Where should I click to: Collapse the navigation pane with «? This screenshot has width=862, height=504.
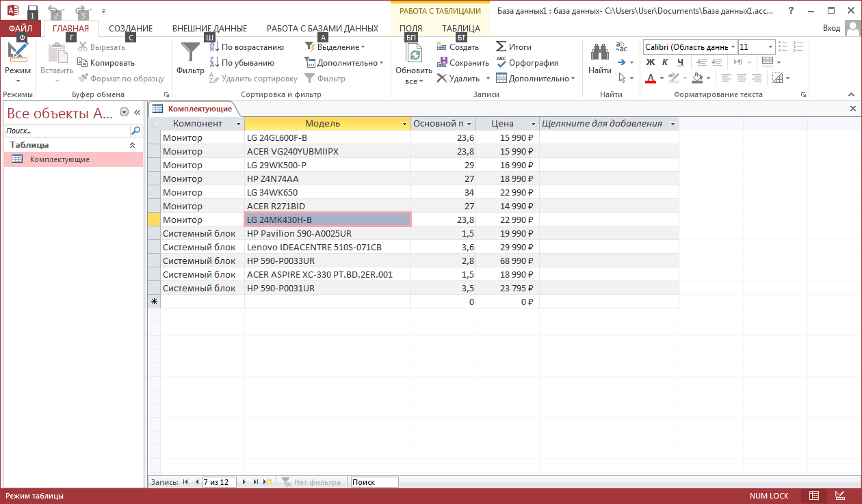(x=137, y=112)
